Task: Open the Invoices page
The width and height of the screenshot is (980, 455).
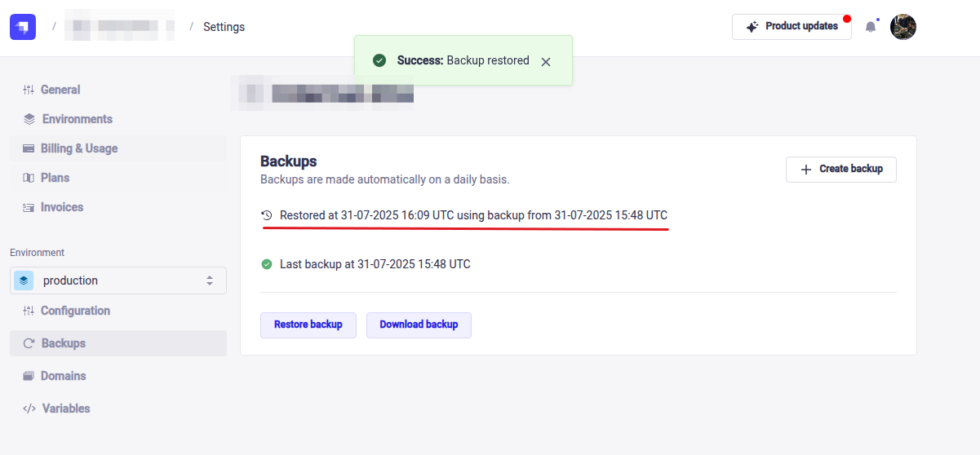Action: pos(62,207)
